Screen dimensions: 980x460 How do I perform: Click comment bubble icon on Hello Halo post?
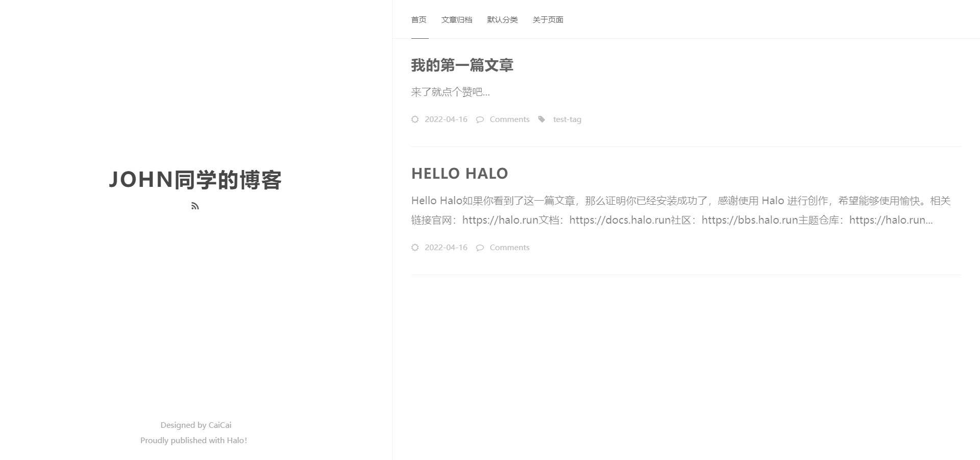click(x=480, y=248)
